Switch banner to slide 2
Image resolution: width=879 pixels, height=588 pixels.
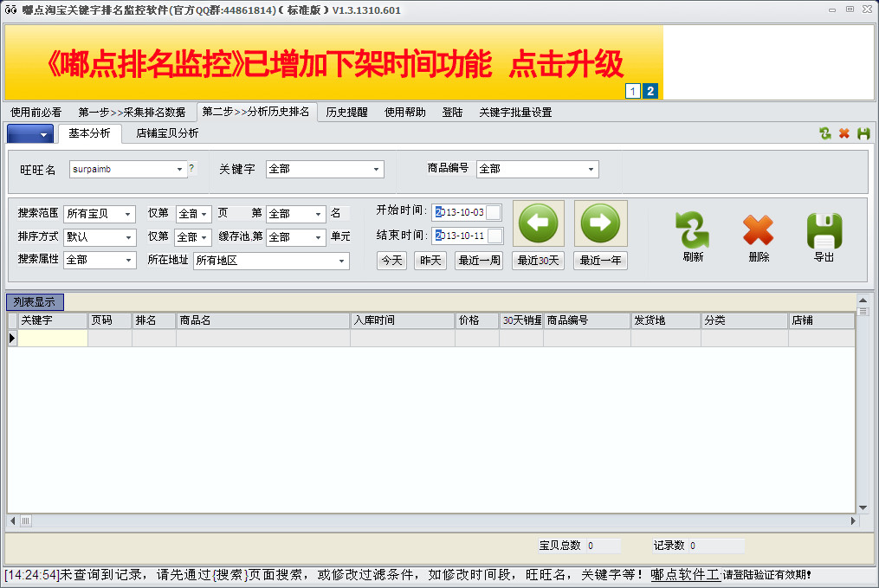tap(650, 92)
